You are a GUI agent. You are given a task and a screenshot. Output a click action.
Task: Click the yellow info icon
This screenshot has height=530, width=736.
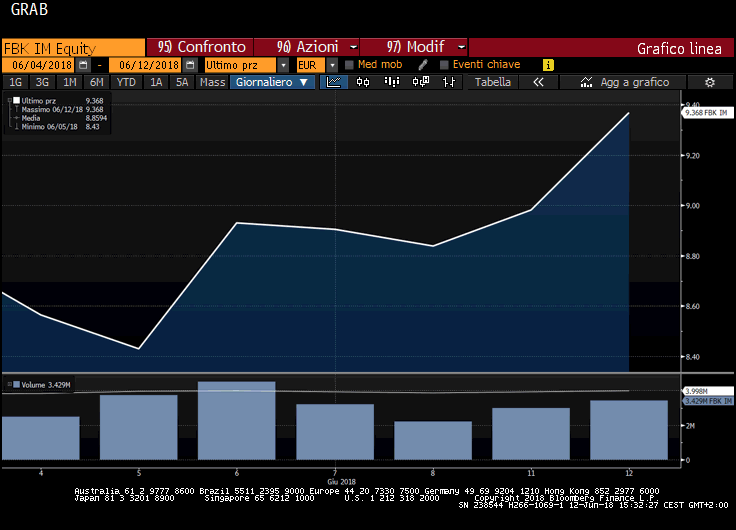548,65
